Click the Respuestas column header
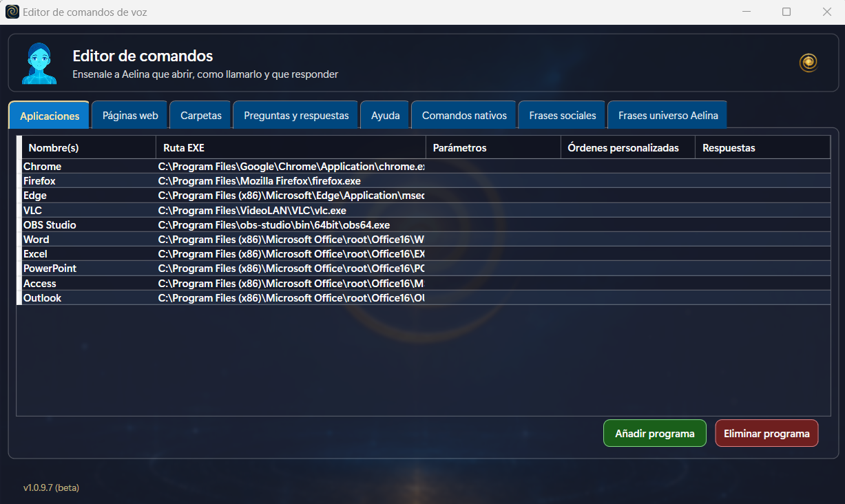The width and height of the screenshot is (845, 504). click(763, 148)
